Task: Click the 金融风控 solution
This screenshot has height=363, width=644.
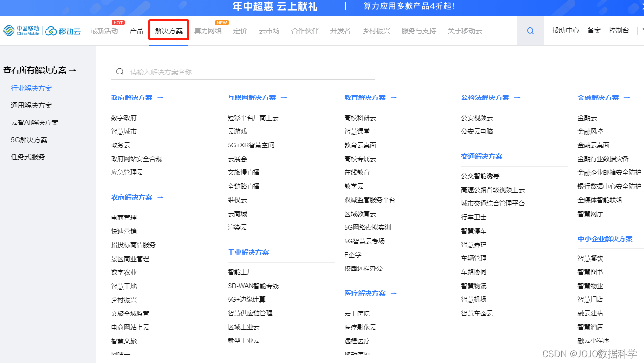Action: coord(591,132)
